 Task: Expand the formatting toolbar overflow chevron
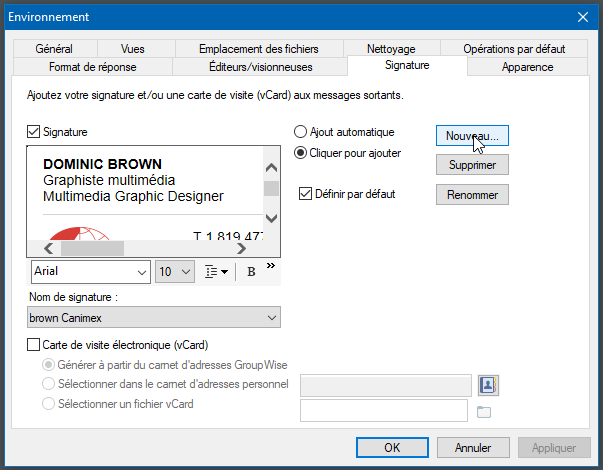click(x=271, y=265)
